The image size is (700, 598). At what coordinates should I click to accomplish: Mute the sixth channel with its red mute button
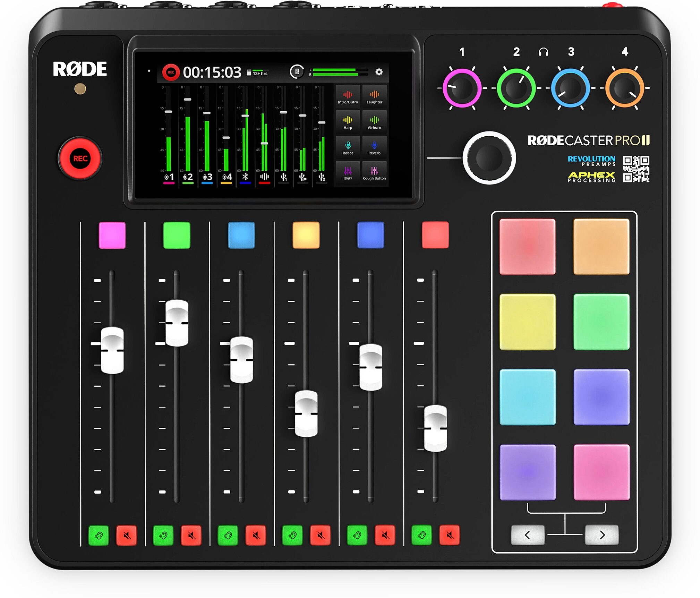click(450, 536)
